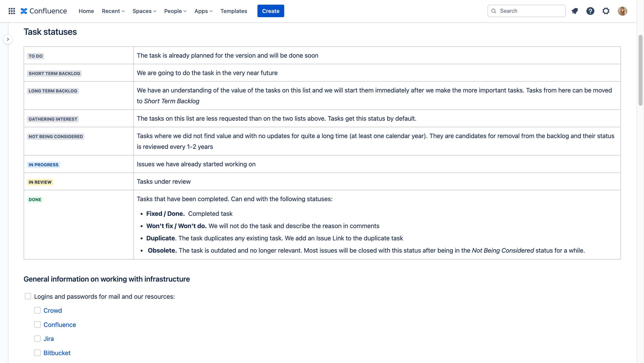Open the Templates menu item
The width and height of the screenshot is (644, 363).
point(234,11)
